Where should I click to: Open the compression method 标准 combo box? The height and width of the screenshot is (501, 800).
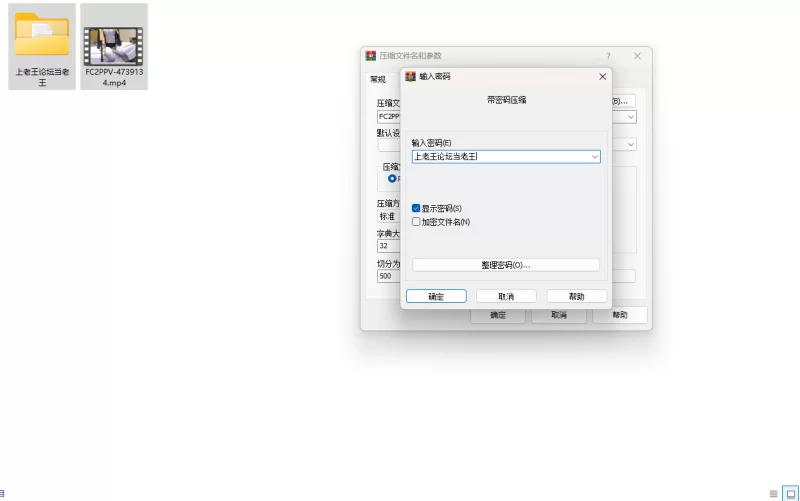click(x=389, y=216)
